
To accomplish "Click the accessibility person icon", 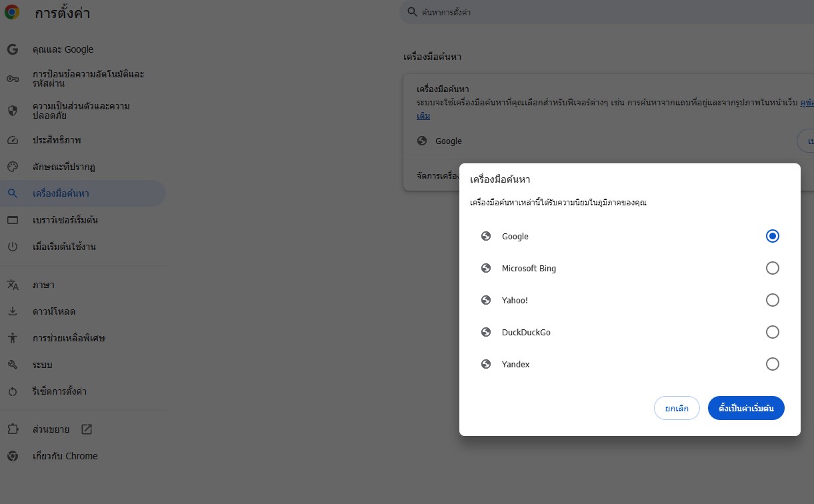I will click(x=12, y=338).
